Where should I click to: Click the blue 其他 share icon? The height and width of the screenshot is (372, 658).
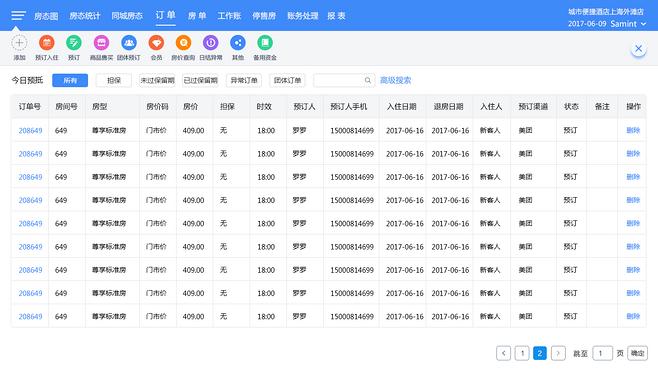(x=238, y=43)
